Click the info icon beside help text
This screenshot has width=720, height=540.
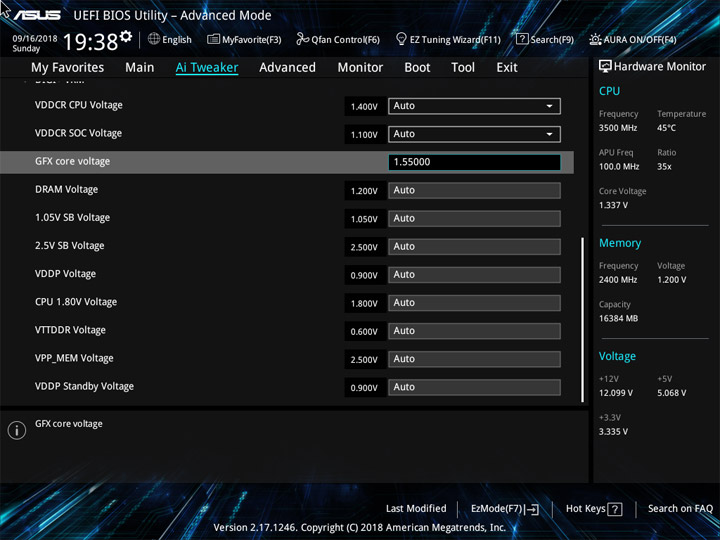click(x=17, y=430)
